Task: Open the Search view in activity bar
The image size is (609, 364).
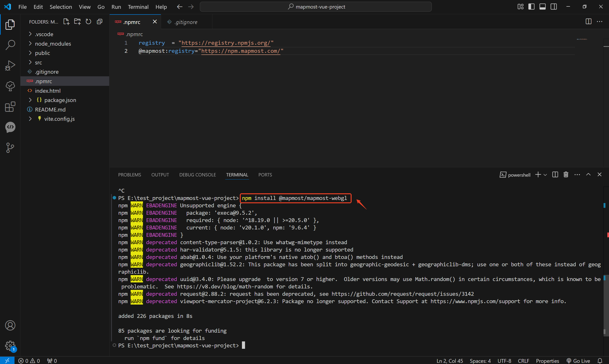Action: [x=10, y=45]
